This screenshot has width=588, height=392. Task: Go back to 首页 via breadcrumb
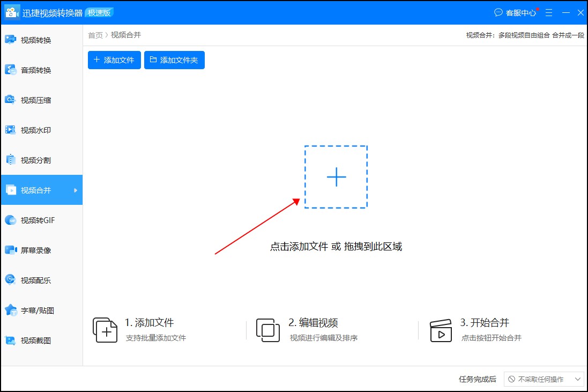pos(94,35)
